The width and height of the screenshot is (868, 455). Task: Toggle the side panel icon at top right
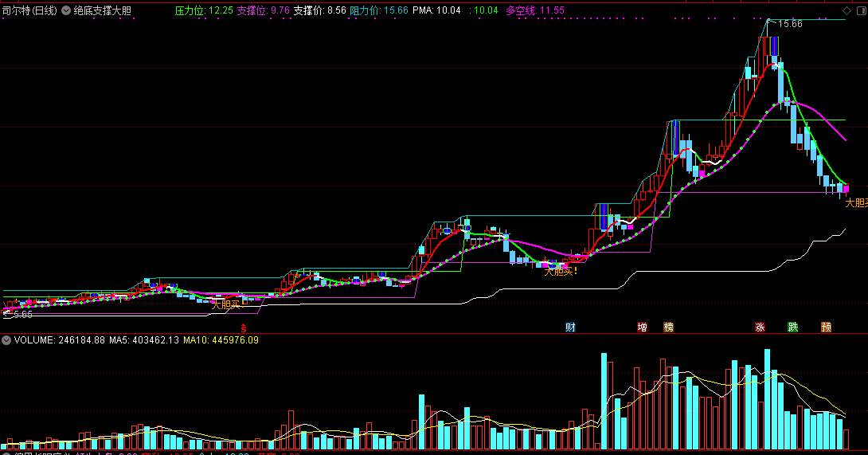pyautogui.click(x=861, y=10)
